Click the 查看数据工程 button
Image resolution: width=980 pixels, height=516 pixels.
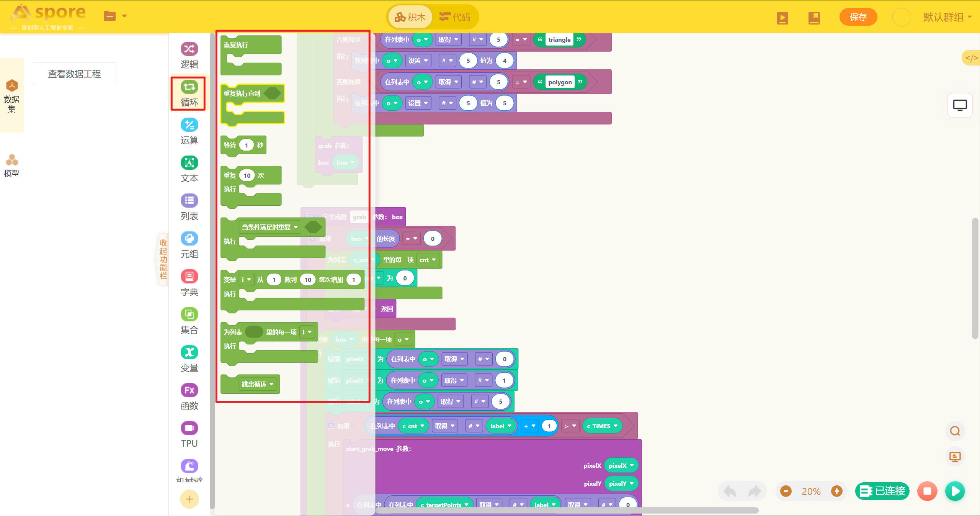tap(75, 74)
